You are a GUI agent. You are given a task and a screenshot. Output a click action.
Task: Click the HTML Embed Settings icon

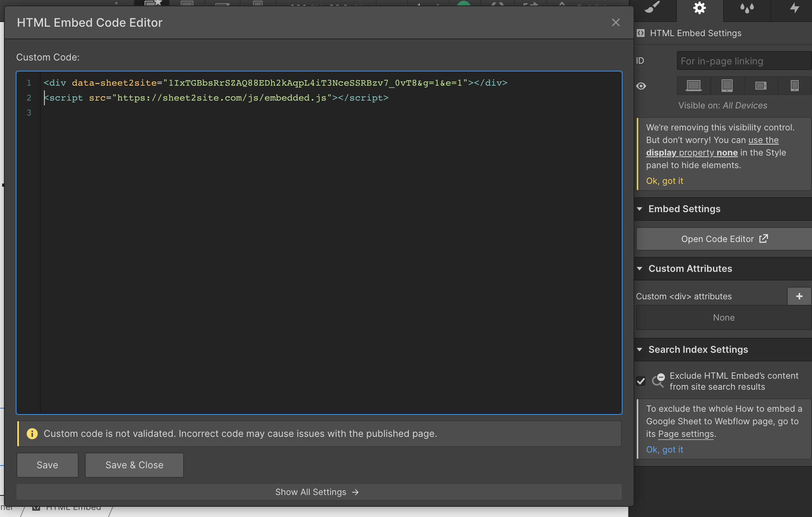point(641,33)
